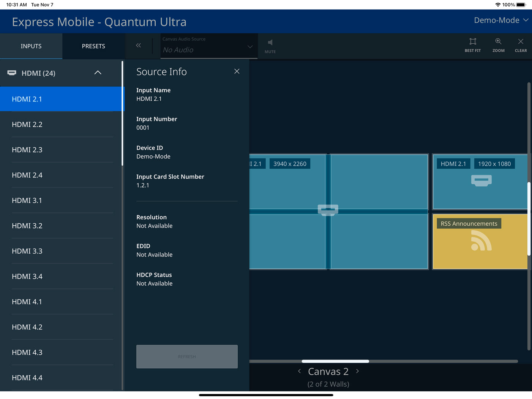The height and width of the screenshot is (399, 532).
Task: Go to previous canvas with left chevron
Action: 299,371
